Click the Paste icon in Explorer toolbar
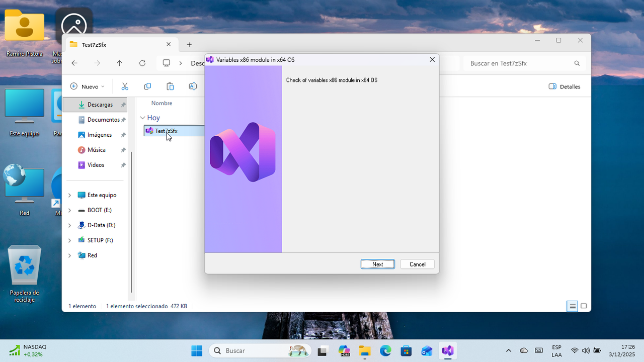644x362 pixels. (170, 86)
